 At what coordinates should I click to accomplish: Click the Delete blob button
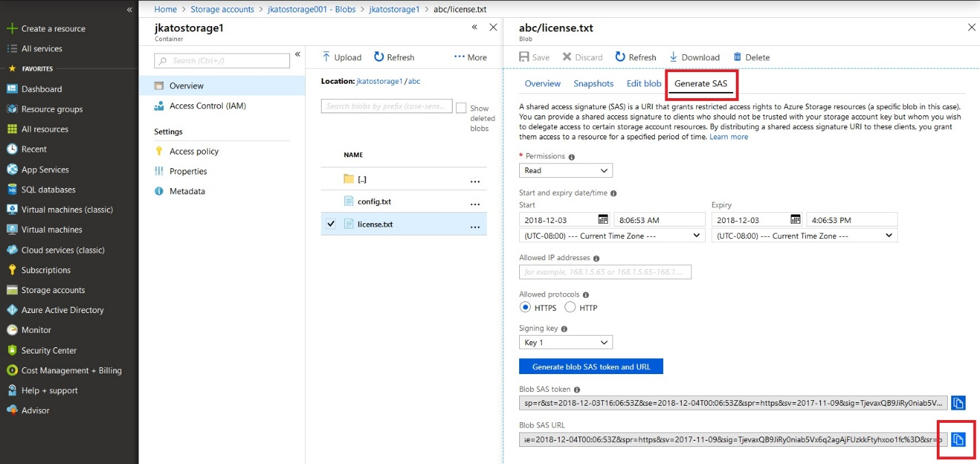click(751, 57)
